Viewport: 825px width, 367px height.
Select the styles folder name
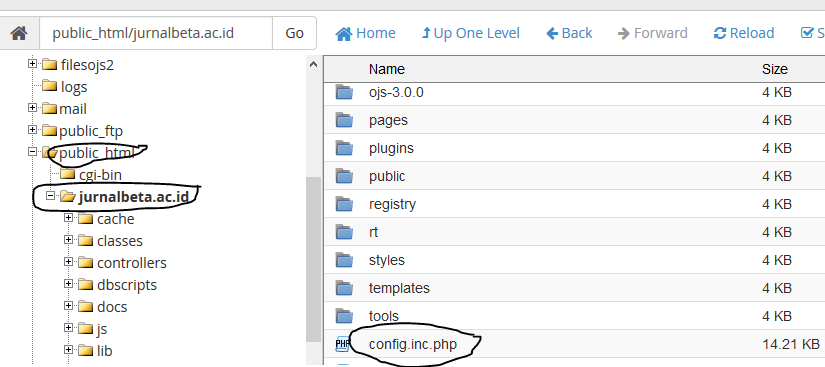tap(387, 260)
